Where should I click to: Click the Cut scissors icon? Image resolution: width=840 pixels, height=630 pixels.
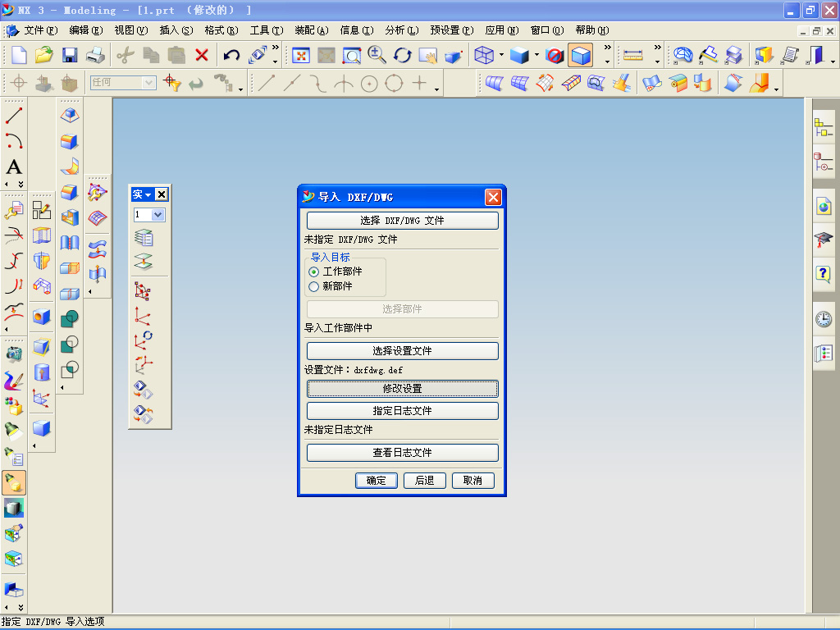(126, 55)
